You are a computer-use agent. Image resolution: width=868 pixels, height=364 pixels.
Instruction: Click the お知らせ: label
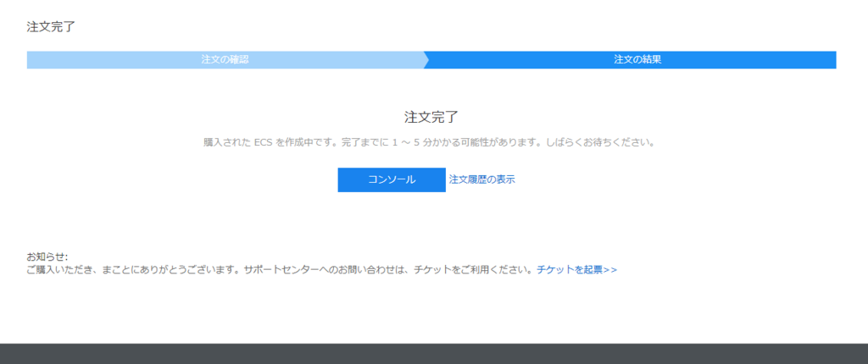(x=47, y=257)
